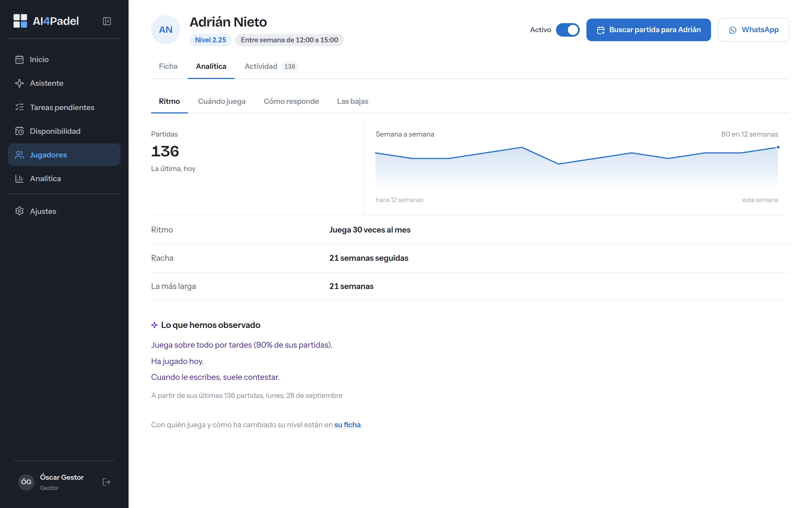Open the Las bajas sub-tab

[353, 102]
